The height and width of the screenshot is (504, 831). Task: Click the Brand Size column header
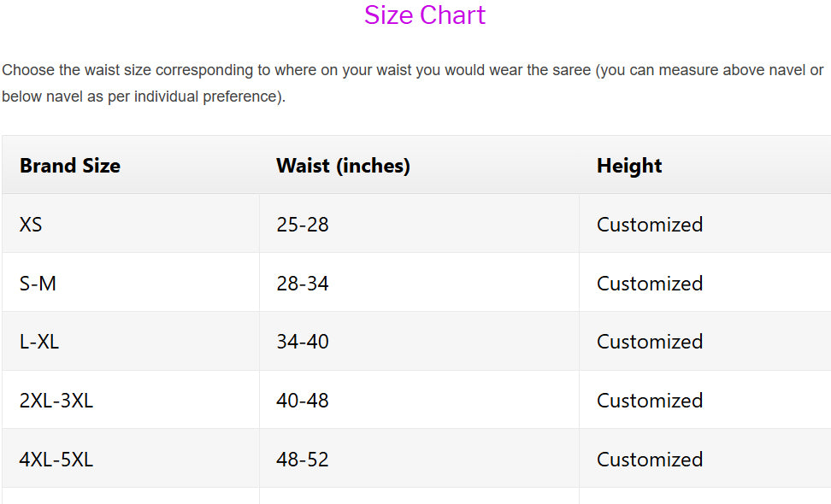[70, 166]
